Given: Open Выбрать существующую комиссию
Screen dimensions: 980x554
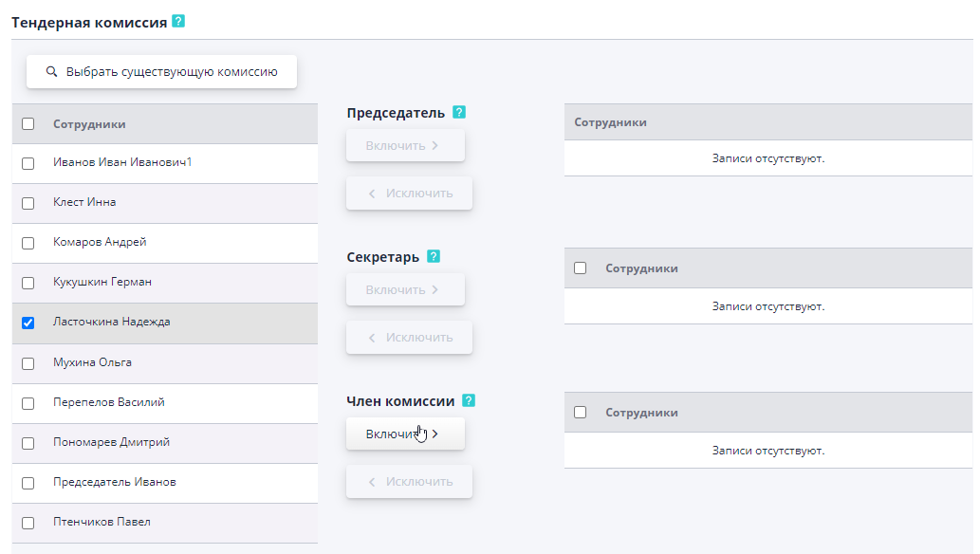Looking at the screenshot, I should coord(161,71).
